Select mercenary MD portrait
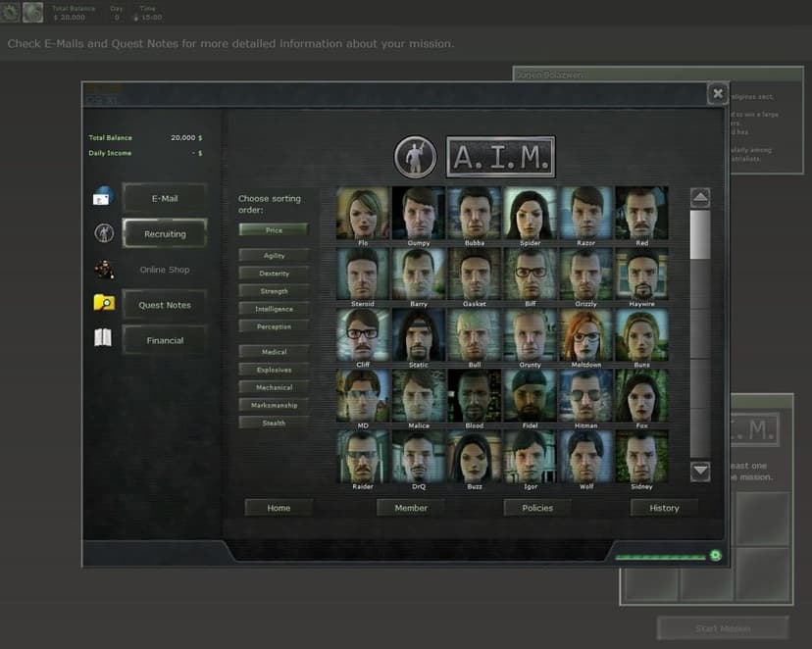The width and height of the screenshot is (812, 649). [363, 395]
